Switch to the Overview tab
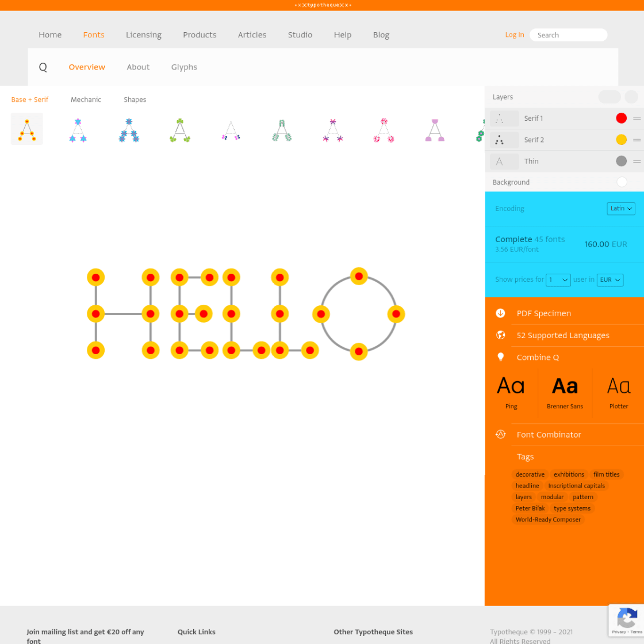644x644 pixels. point(87,67)
